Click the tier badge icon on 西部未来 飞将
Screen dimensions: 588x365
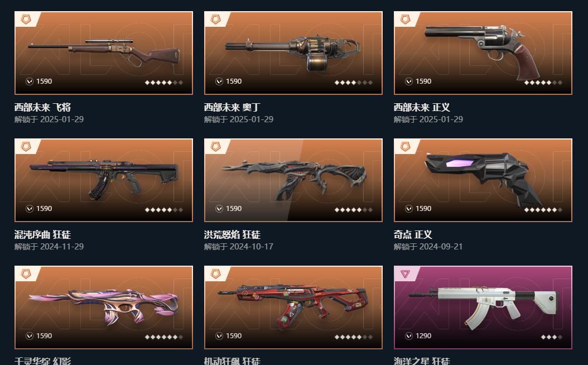[x=26, y=20]
